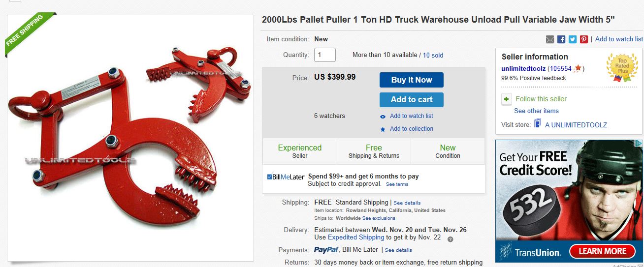Pin this item with the Pinterest icon
The height and width of the screenshot is (267, 644).
(x=584, y=39)
